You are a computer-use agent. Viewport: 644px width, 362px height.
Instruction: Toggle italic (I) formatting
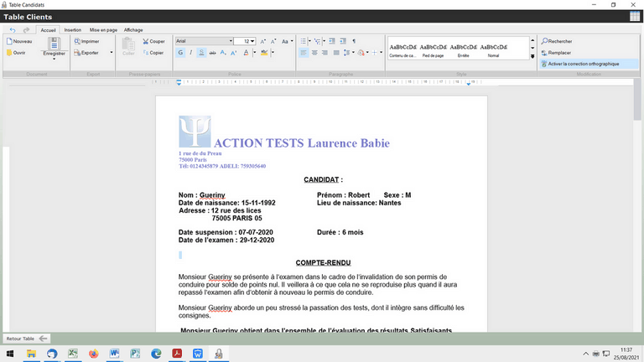tap(190, 53)
